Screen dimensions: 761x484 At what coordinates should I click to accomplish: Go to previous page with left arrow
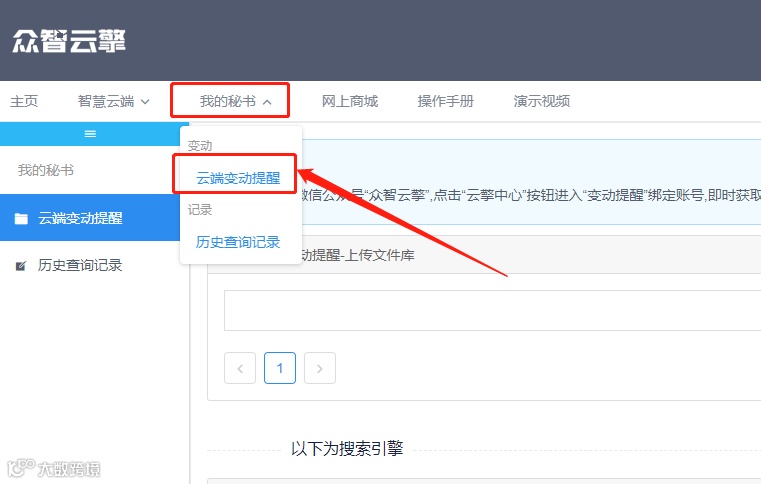click(x=240, y=368)
